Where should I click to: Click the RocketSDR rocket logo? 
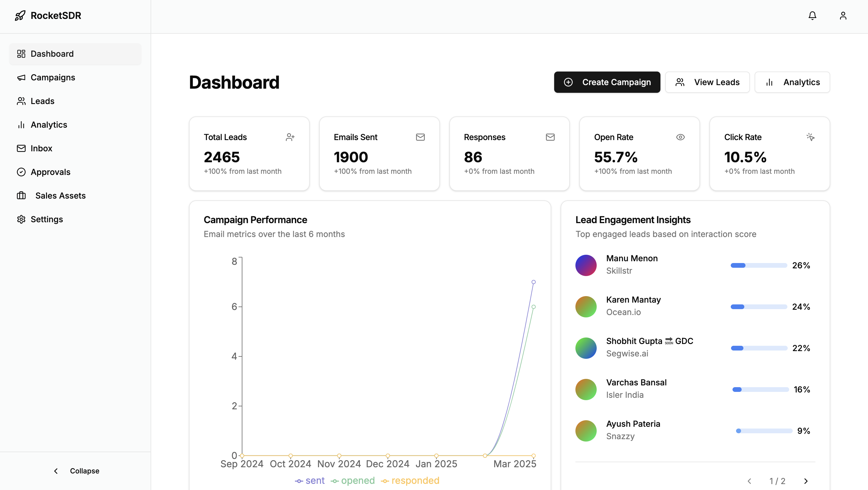click(x=20, y=15)
